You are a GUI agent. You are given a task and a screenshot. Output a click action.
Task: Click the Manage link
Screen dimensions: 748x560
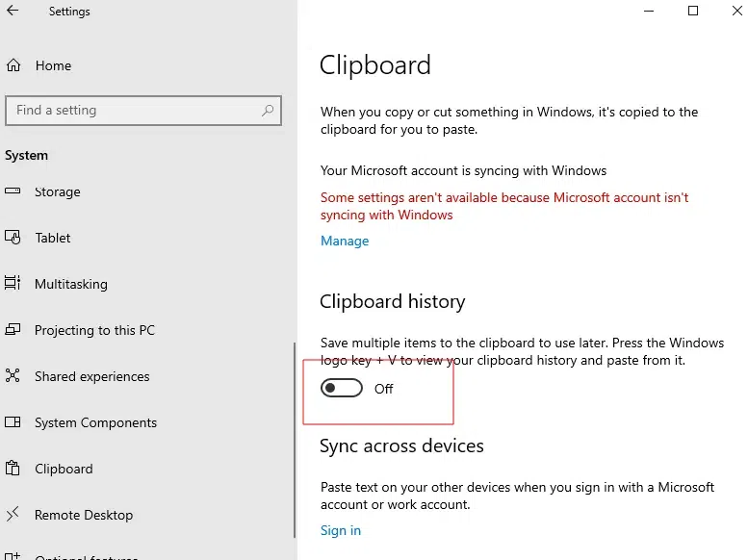345,241
